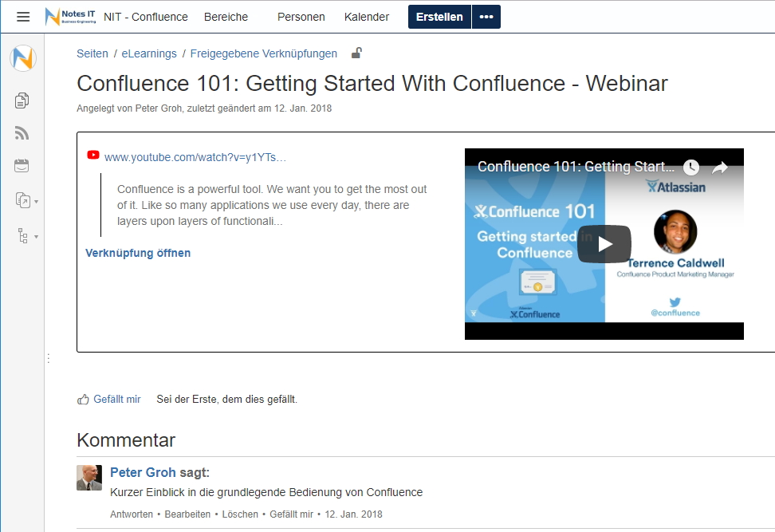Open the Bereiche menu
775x532 pixels.
(226, 17)
